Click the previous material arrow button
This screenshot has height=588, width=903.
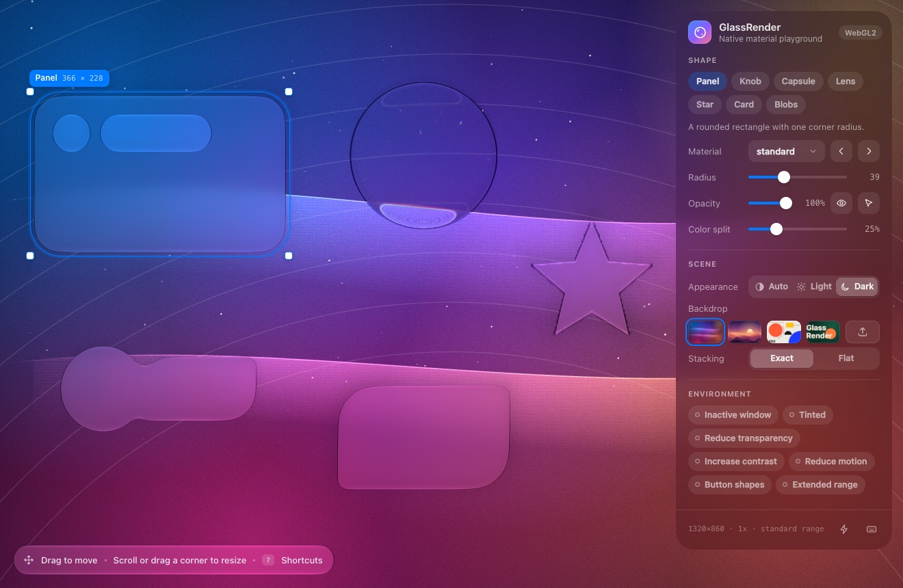pyautogui.click(x=841, y=151)
